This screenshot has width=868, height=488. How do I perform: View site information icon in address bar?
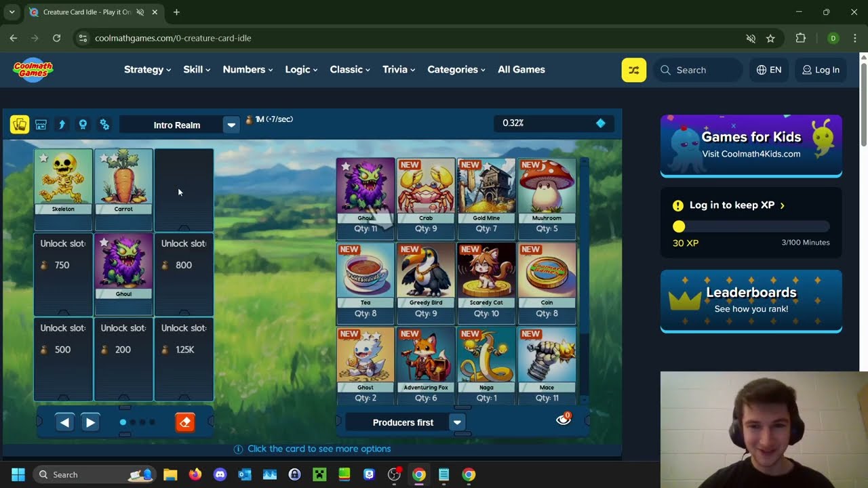(x=83, y=38)
